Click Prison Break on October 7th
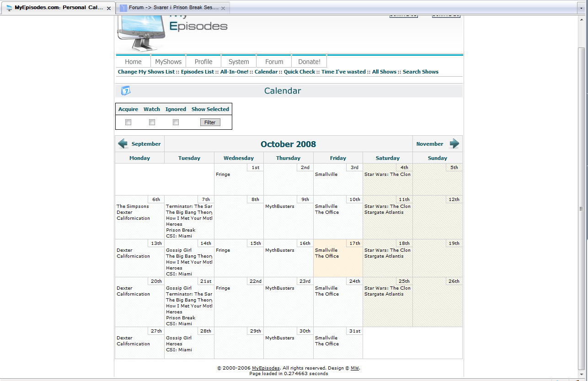Screen dimensions: 588x381 point(181,230)
